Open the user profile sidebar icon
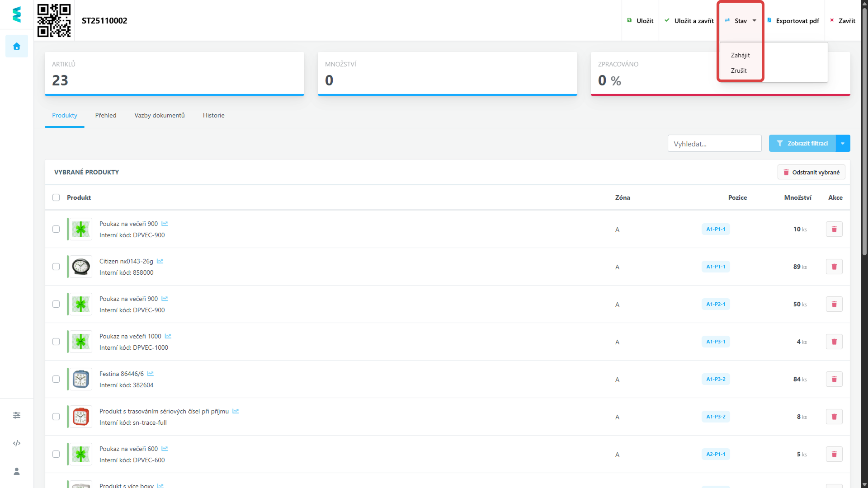Viewport: 868px width, 488px height. (17, 471)
